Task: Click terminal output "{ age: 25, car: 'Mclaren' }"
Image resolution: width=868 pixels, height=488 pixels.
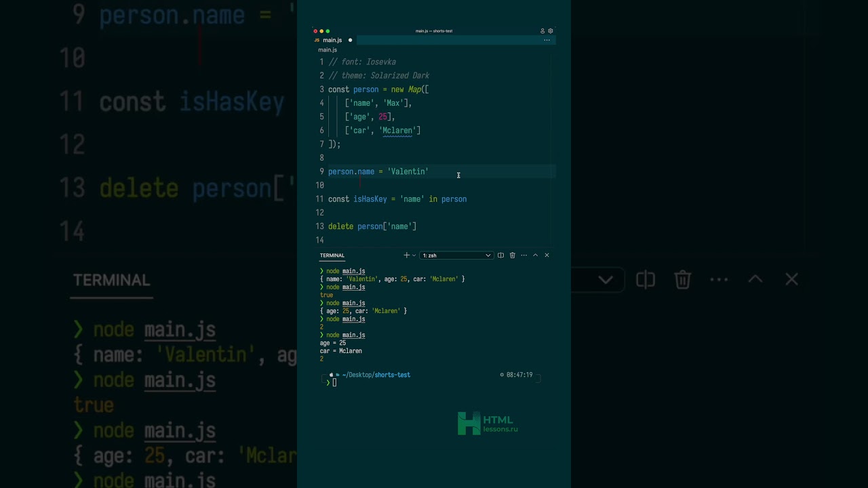Action: [363, 311]
